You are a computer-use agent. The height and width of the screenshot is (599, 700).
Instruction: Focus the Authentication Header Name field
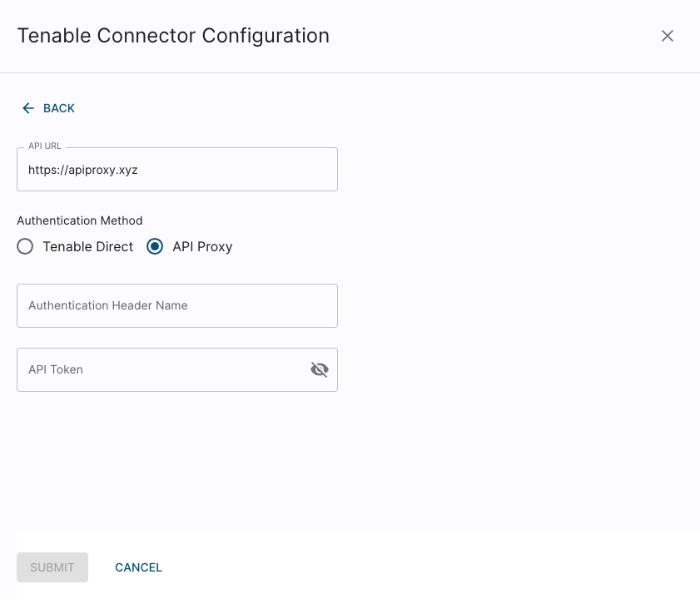[x=177, y=306]
